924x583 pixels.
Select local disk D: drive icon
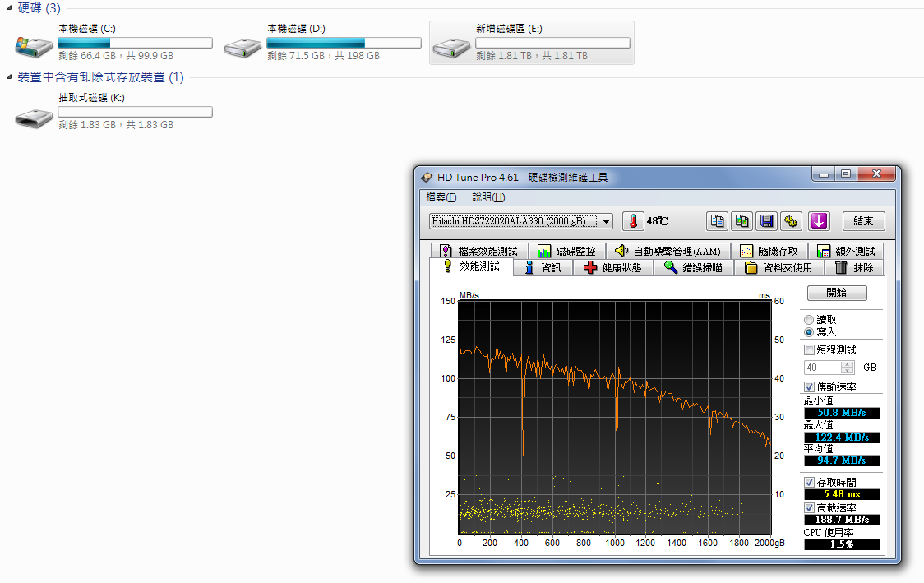tap(243, 47)
